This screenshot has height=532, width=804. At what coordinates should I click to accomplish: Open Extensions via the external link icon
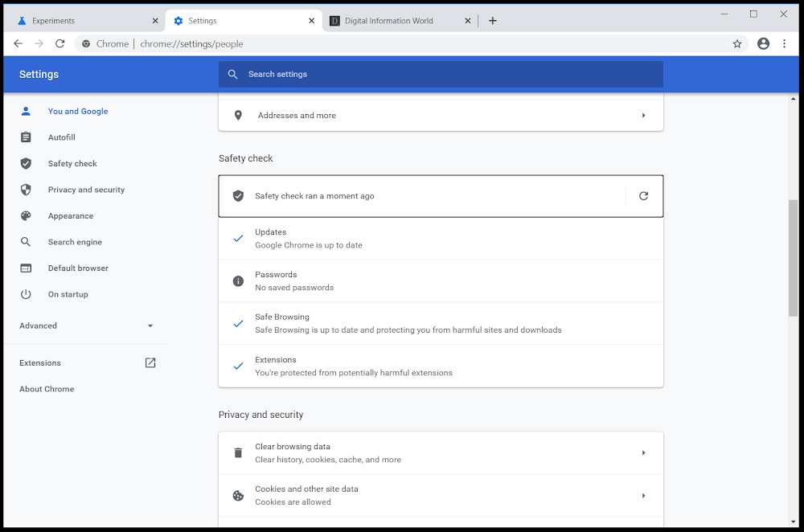(150, 362)
